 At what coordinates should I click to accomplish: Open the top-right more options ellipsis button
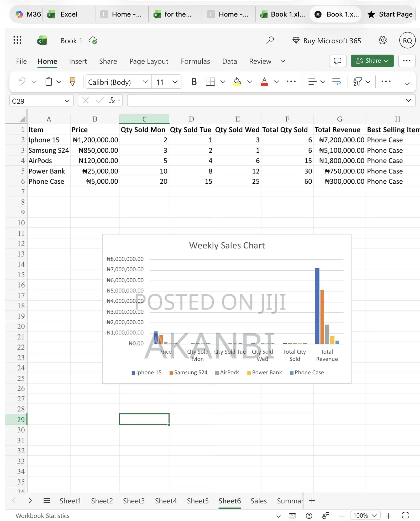[x=407, y=61]
